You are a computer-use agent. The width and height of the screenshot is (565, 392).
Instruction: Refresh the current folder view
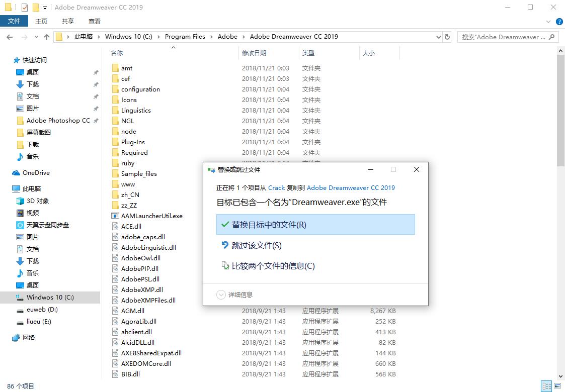tap(447, 37)
